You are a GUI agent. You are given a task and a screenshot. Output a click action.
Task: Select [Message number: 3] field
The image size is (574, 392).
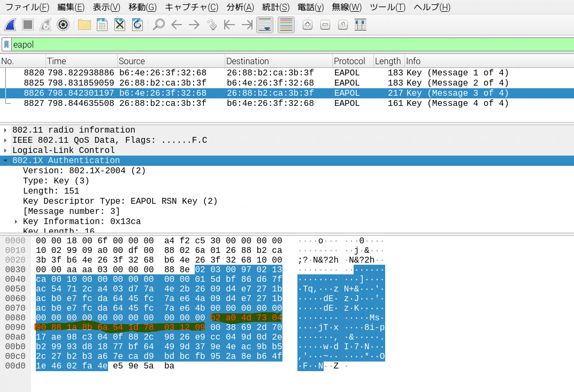coord(71,211)
